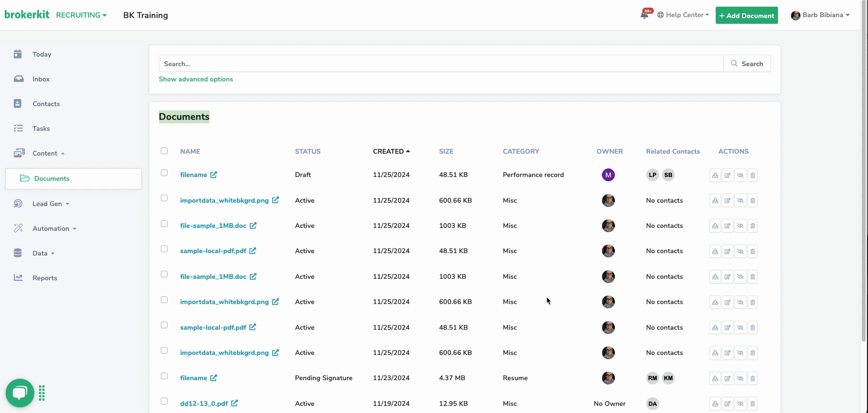Open the Reports sidebar item
Viewport: 868px width, 413px height.
[45, 278]
